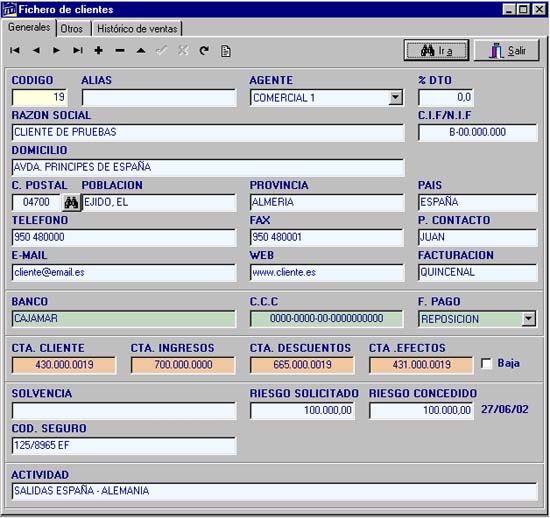Expand the F. PAGO dropdown
The width and height of the screenshot is (550, 518).
pos(528,319)
